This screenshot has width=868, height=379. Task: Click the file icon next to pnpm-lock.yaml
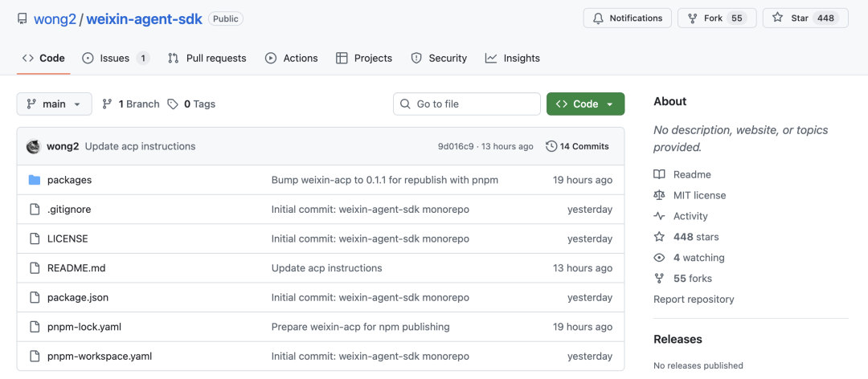pos(35,327)
